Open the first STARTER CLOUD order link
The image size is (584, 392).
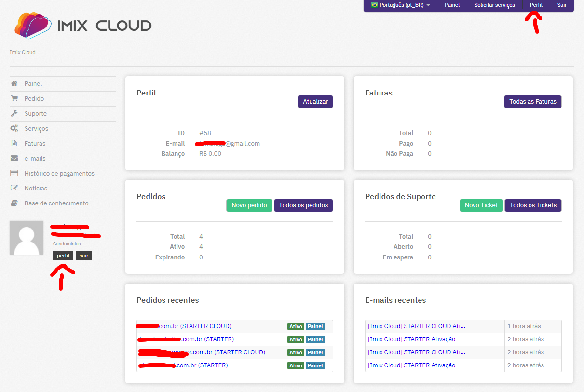coord(184,326)
